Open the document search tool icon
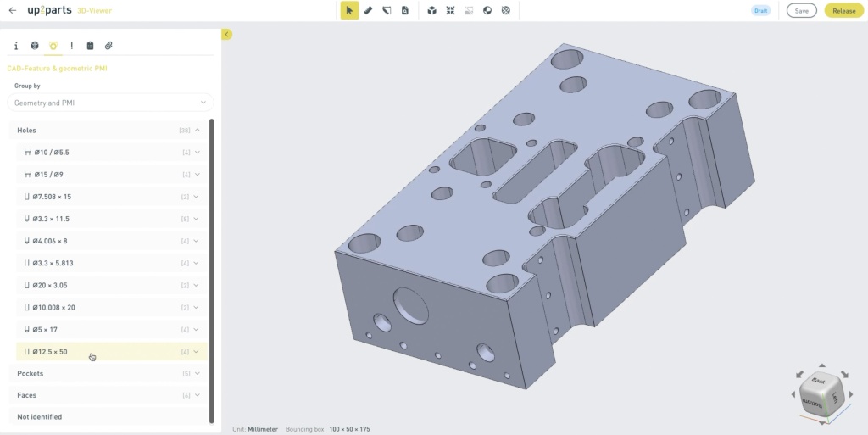 pyautogui.click(x=405, y=11)
